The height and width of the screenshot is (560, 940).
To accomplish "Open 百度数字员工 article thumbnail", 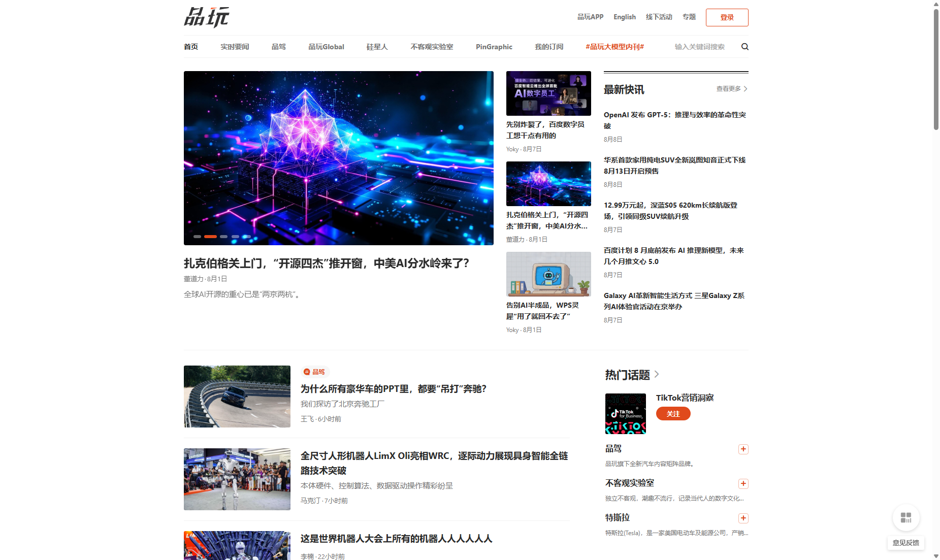I will coord(548,93).
